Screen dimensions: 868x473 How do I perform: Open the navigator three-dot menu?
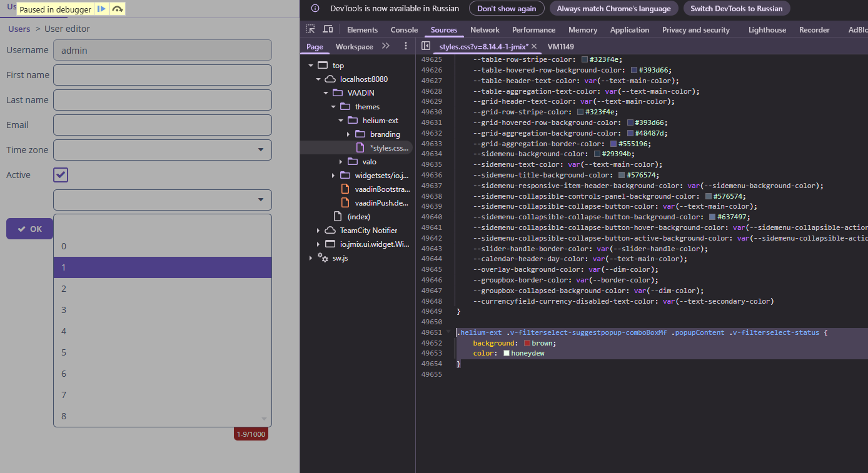pos(406,46)
